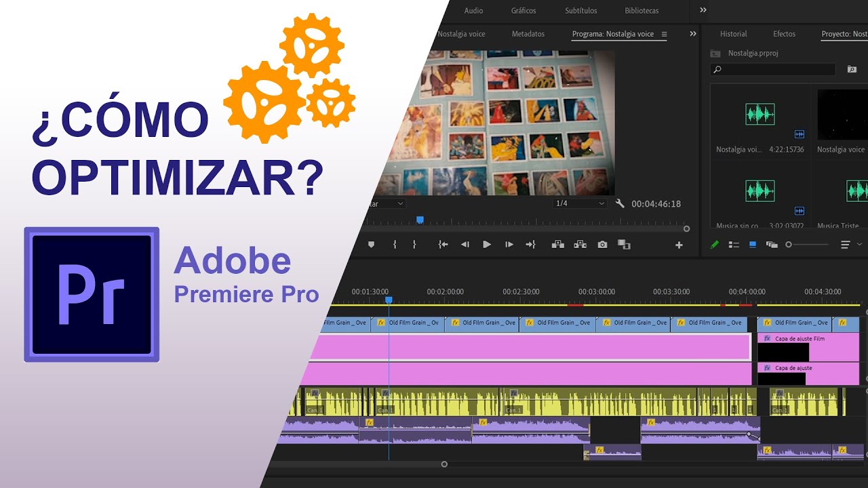The width and height of the screenshot is (868, 488).
Task: Select the Musica Triste audio thumbnail
Action: click(x=857, y=190)
